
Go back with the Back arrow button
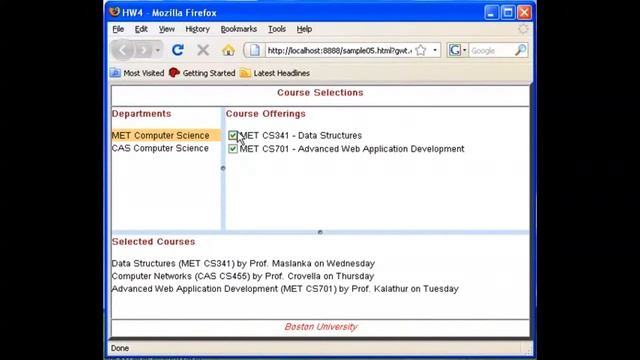click(x=122, y=50)
